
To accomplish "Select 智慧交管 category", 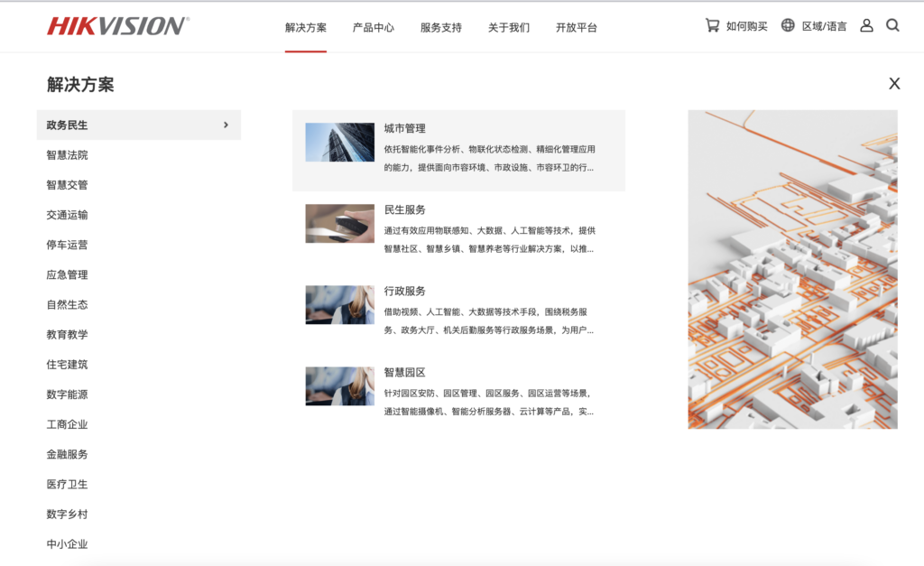I will coord(67,185).
